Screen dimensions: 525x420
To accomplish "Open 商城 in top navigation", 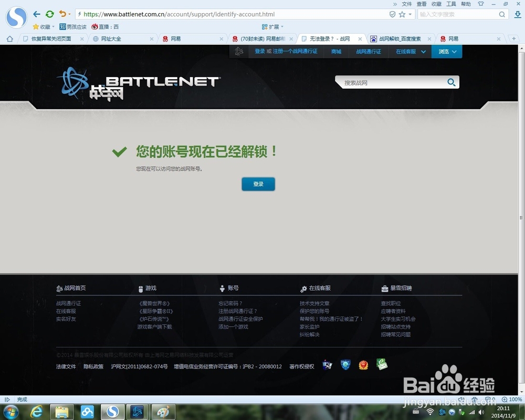I will click(336, 51).
